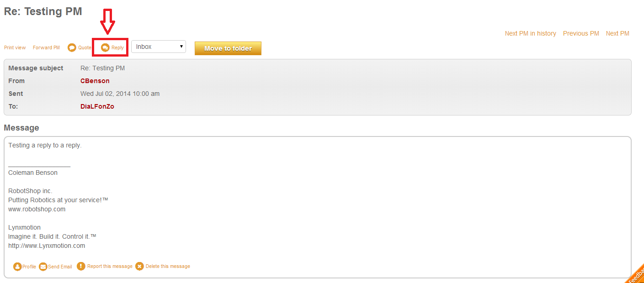644x283 pixels.
Task: Open sender CBenson's username link
Action: point(95,81)
